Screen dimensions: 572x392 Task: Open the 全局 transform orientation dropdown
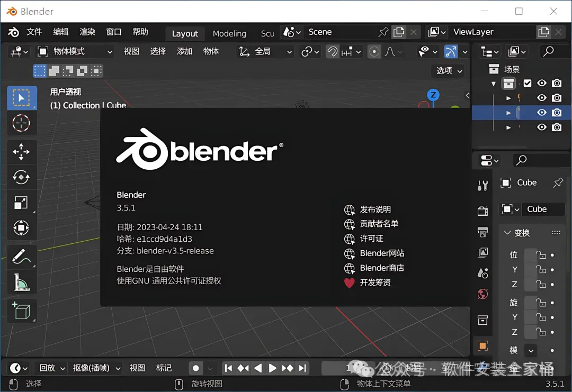click(x=265, y=52)
